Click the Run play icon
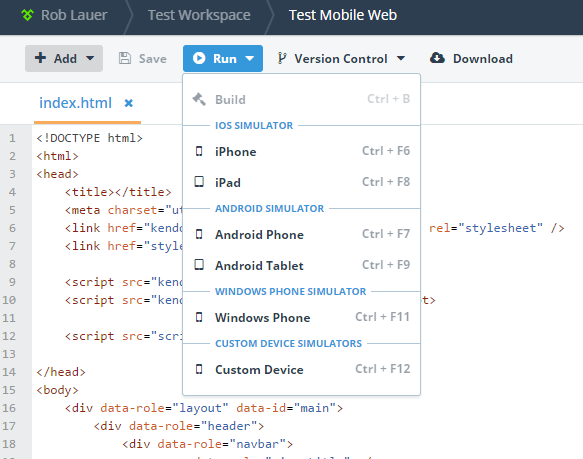This screenshot has height=459, width=583. click(x=199, y=58)
